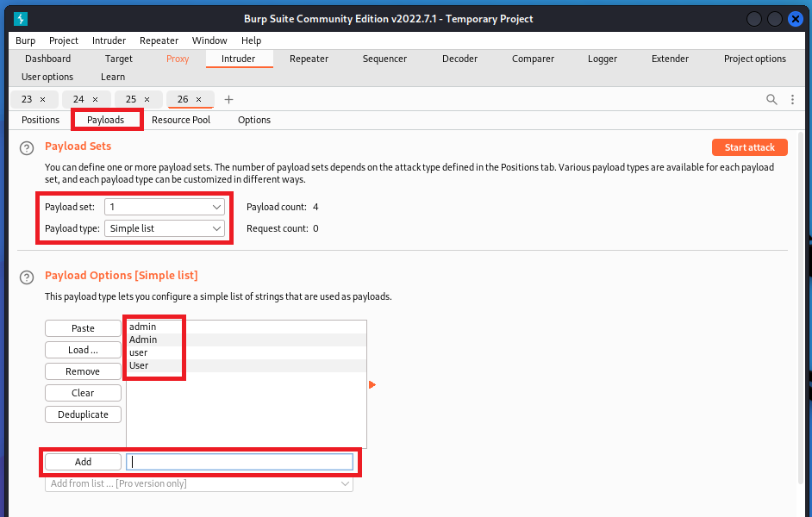
Task: Select the capitalized 'User' payload entry
Action: coord(247,365)
